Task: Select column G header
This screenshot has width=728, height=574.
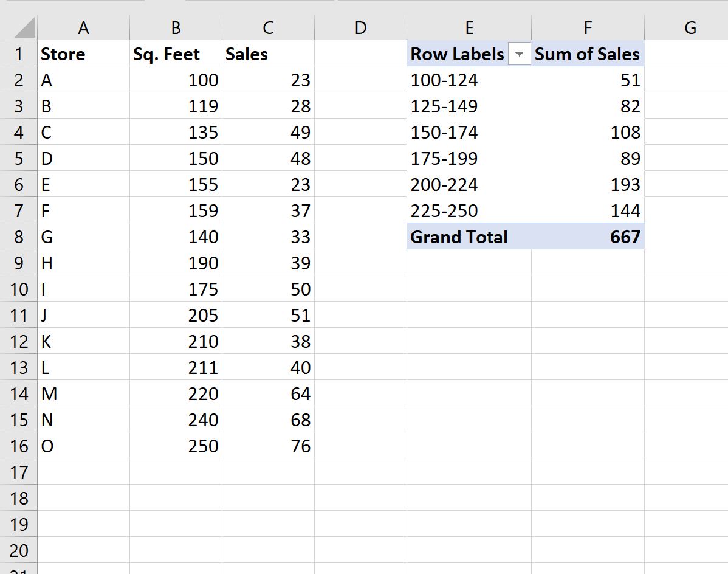Action: click(x=690, y=28)
